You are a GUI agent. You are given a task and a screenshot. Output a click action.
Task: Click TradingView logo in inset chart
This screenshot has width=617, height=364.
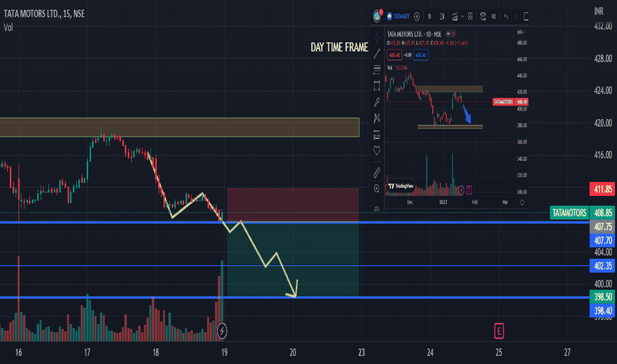click(x=401, y=186)
